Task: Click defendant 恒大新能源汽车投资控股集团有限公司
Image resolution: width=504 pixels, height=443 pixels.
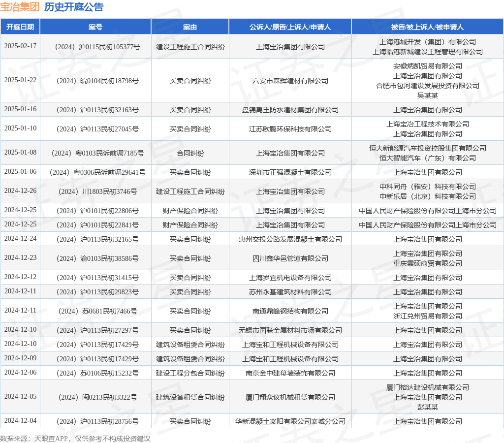Action: [x=428, y=148]
